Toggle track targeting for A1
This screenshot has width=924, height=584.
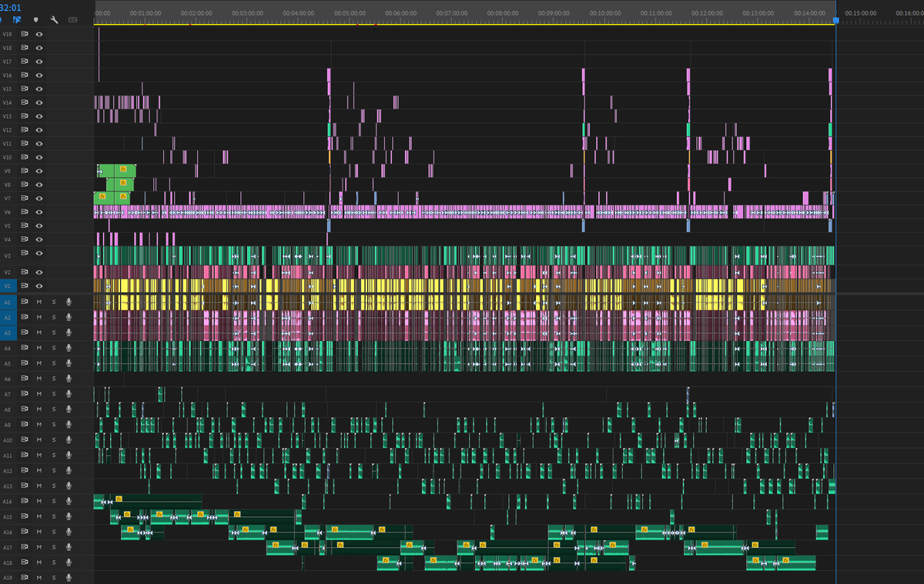(x=8, y=302)
